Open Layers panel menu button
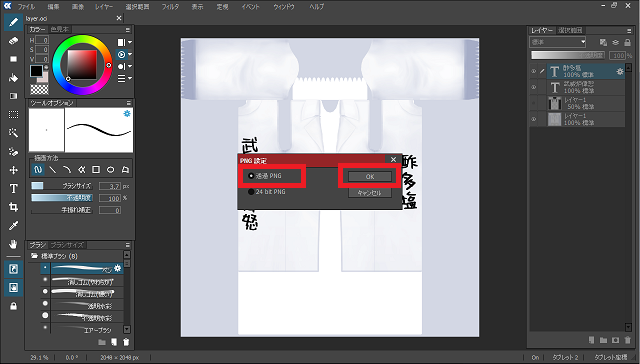This screenshot has height=364, width=640. click(x=629, y=31)
